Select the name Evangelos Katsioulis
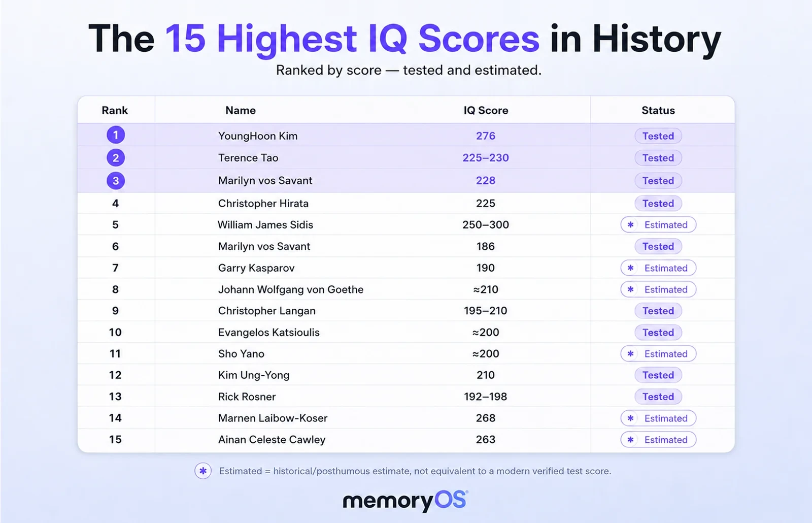 (x=269, y=333)
